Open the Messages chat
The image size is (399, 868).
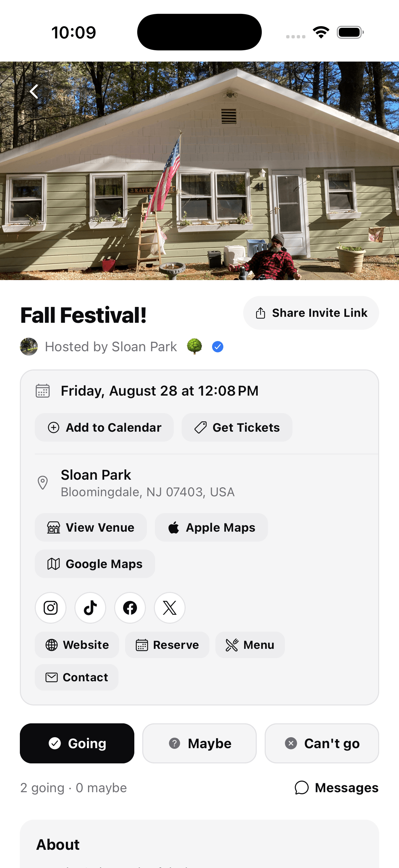(336, 788)
